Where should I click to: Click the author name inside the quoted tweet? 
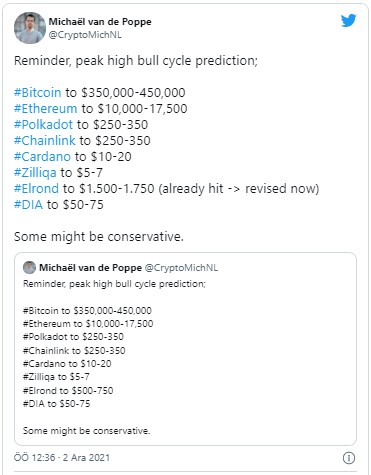coord(90,267)
